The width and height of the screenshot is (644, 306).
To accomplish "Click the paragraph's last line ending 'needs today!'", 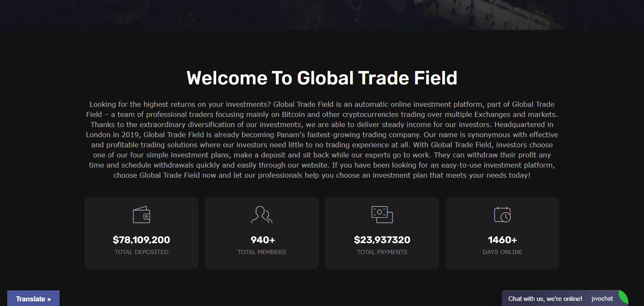I will coord(322,175).
